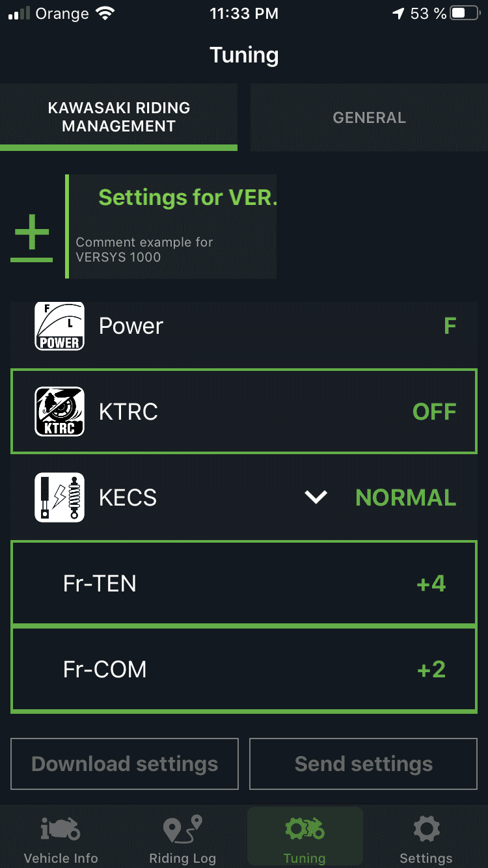Switch to Kawasaki Riding Management tab
The width and height of the screenshot is (488, 868).
pos(118,117)
